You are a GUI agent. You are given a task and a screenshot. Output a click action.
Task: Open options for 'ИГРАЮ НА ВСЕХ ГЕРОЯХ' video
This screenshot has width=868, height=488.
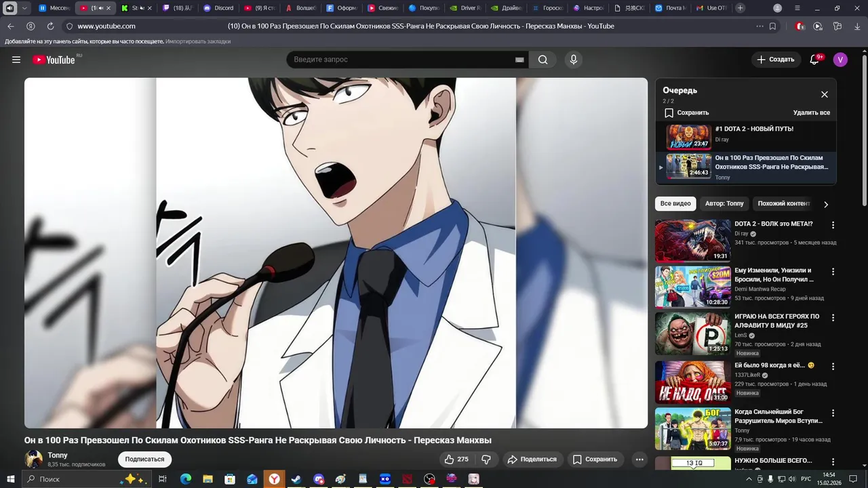[833, 317]
